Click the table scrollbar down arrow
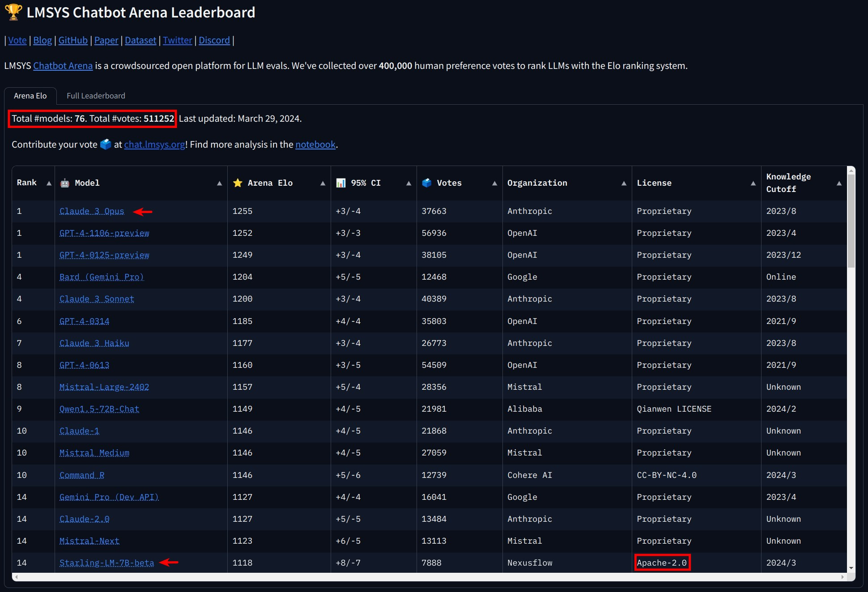868x592 pixels. coord(851,568)
